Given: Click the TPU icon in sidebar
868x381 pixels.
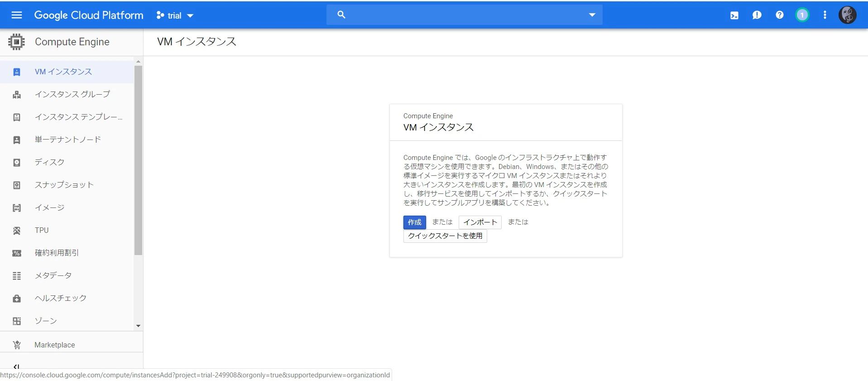Looking at the screenshot, I should (17, 231).
